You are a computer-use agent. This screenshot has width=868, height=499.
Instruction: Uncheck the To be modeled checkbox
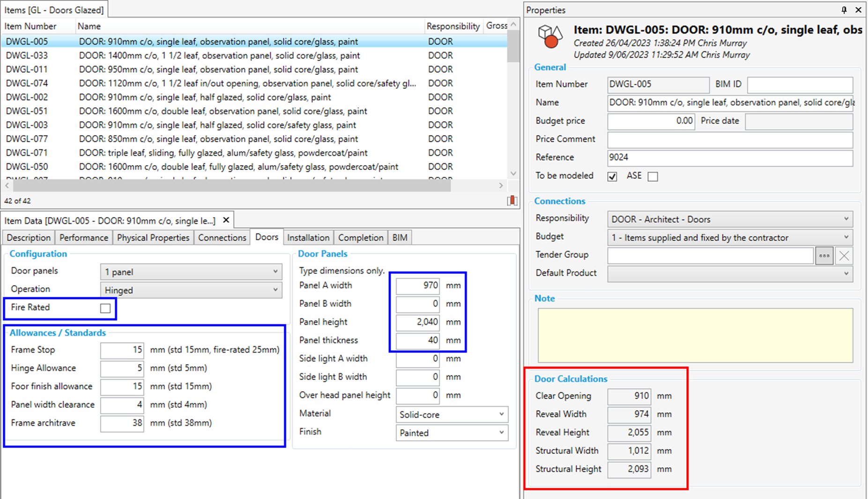point(612,176)
